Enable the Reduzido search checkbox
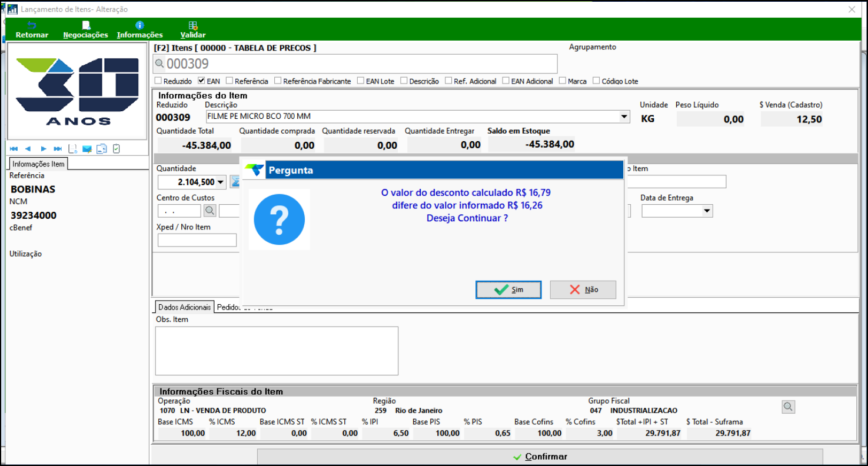Image resolution: width=868 pixels, height=466 pixels. [158, 81]
